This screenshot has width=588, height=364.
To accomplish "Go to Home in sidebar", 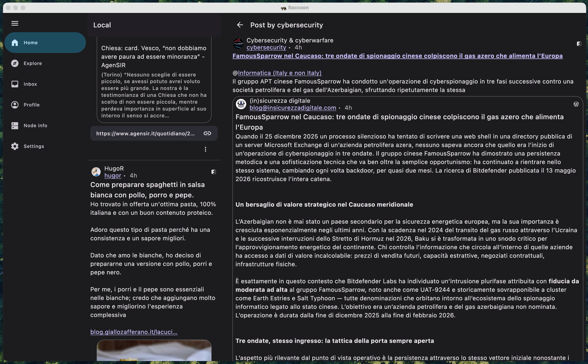I will click(x=45, y=43).
